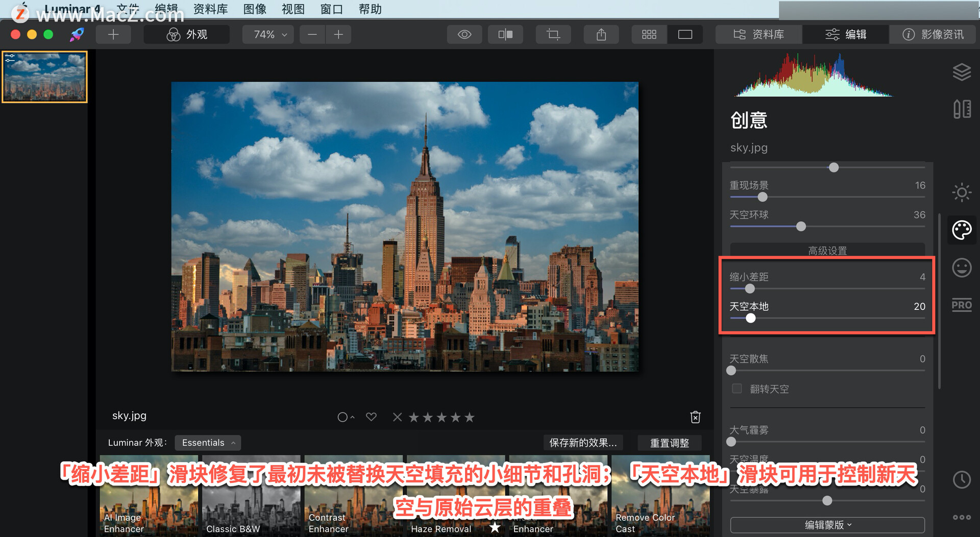Click 保存新的效果 button
Viewport: 980px width, 537px height.
point(583,443)
